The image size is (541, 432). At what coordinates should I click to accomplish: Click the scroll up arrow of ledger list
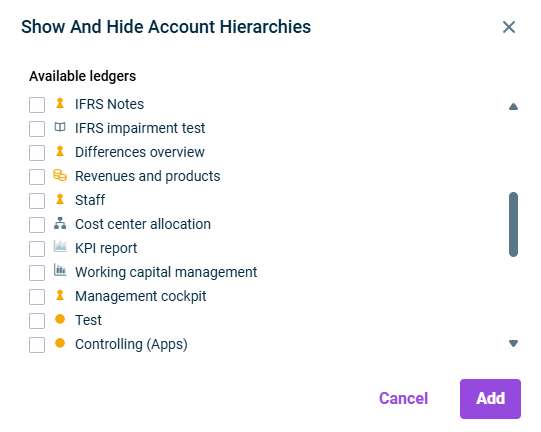tap(513, 107)
